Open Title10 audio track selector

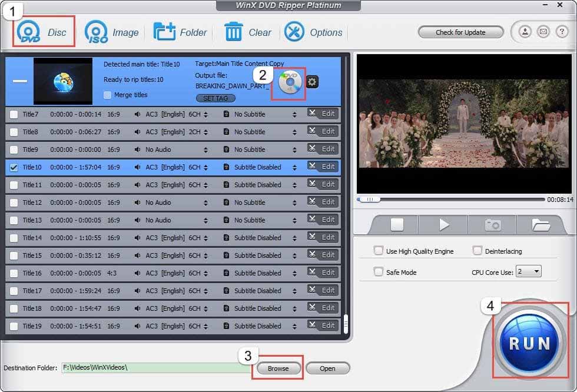(x=205, y=167)
